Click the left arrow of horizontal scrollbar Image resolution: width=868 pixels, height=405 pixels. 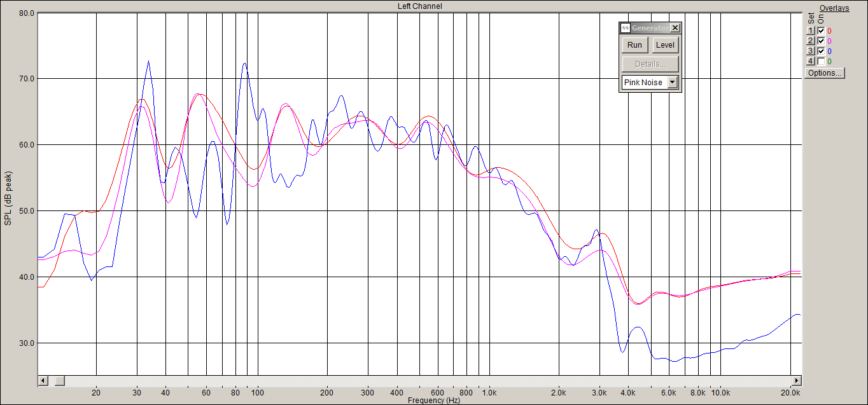coord(43,380)
